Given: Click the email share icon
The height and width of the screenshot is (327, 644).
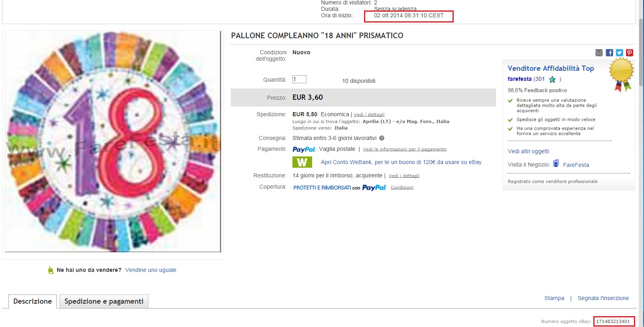Looking at the screenshot, I should click(x=599, y=53).
